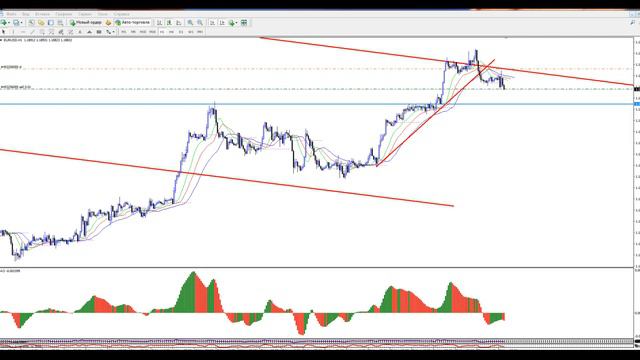Expand the profiles dropdown arrow

point(22,23)
